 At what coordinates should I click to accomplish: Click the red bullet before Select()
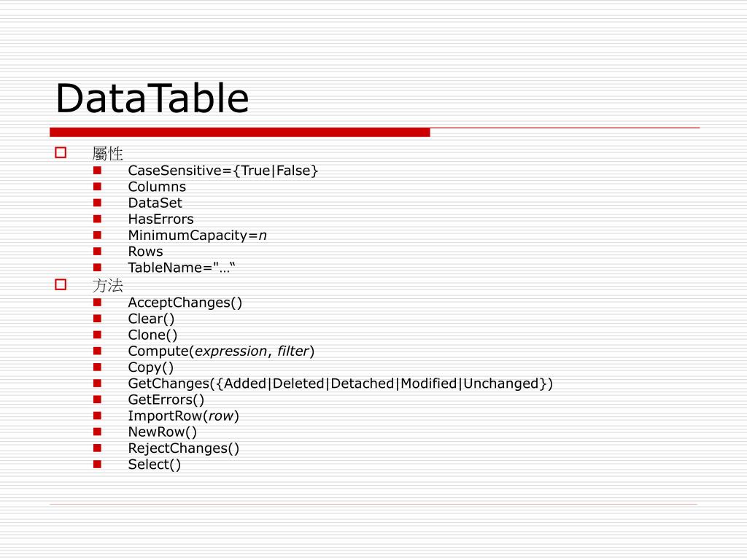click(97, 464)
